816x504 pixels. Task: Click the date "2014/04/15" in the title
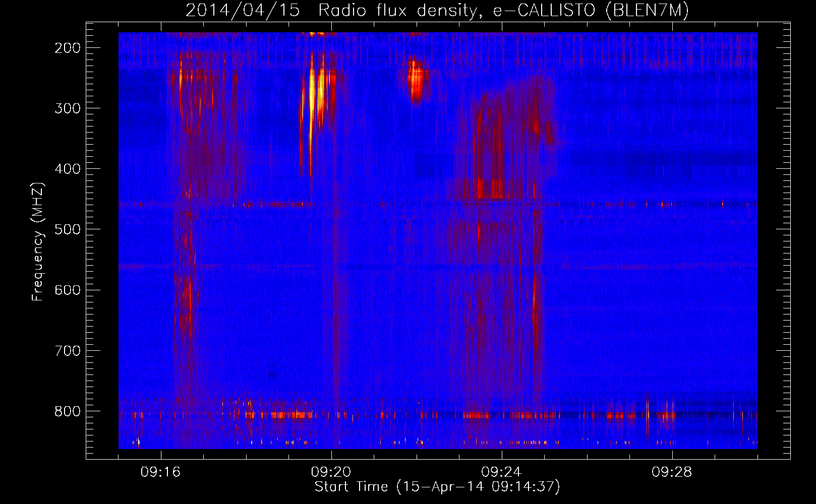coord(243,11)
